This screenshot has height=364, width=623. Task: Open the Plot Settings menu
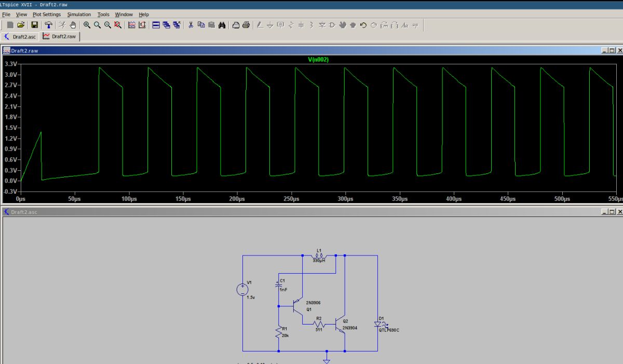(47, 15)
